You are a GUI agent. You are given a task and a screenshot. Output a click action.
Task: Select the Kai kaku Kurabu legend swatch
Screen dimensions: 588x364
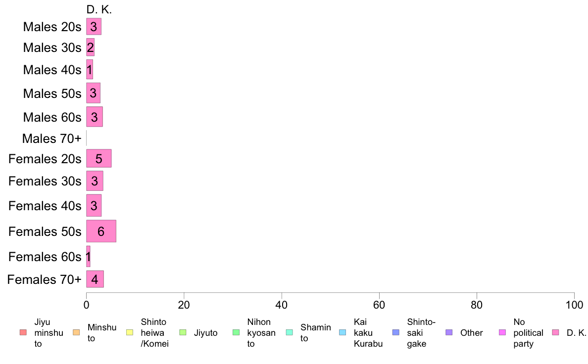[343, 332]
